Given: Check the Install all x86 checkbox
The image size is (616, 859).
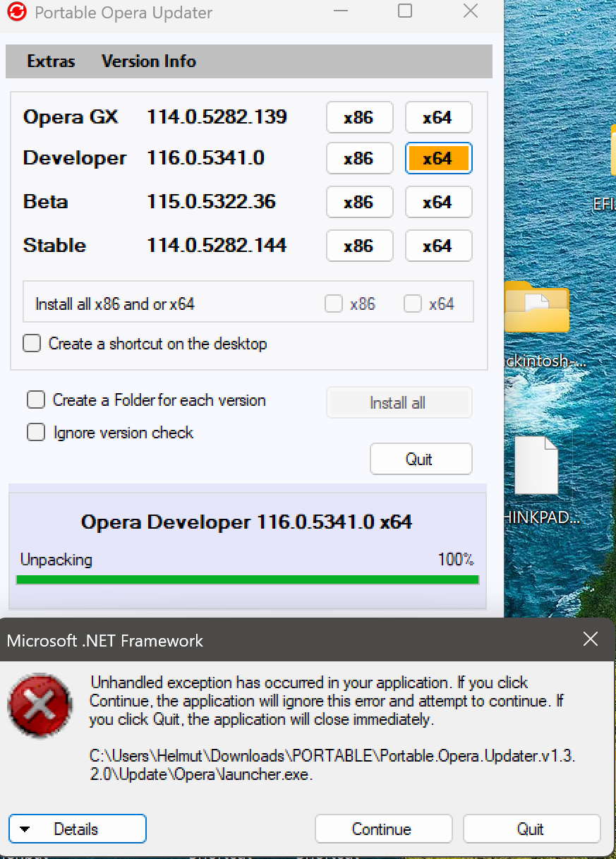Looking at the screenshot, I should tap(334, 304).
